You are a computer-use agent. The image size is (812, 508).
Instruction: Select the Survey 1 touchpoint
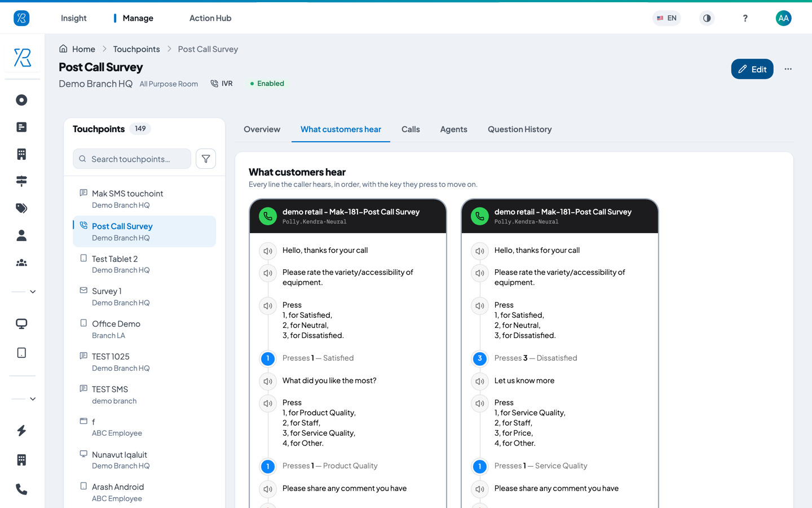(x=144, y=296)
